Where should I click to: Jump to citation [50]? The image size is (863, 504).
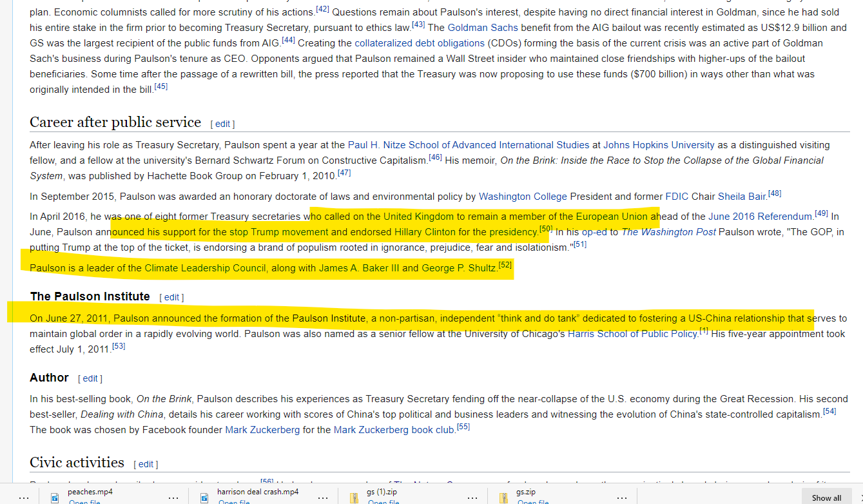tap(546, 229)
